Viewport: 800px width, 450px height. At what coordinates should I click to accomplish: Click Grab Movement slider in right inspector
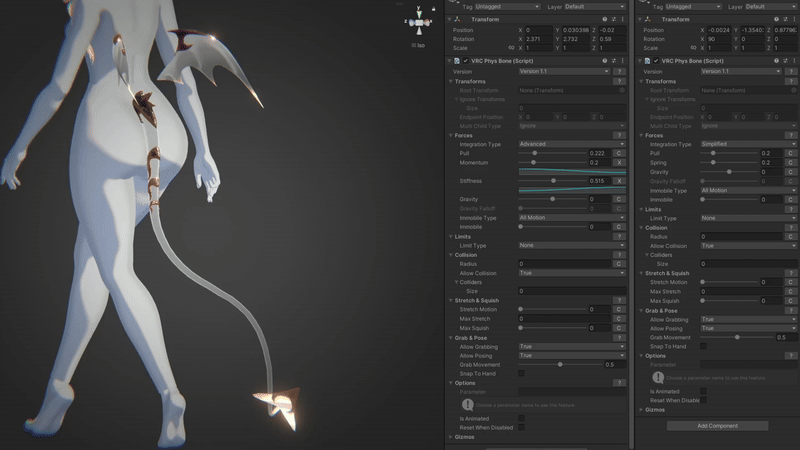(737, 337)
